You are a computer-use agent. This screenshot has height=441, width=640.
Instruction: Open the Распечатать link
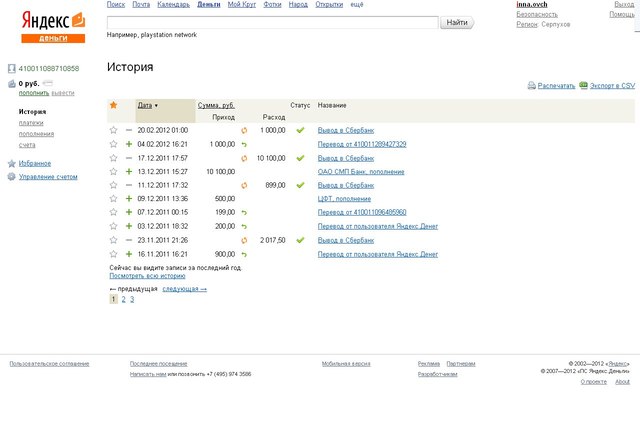556,86
